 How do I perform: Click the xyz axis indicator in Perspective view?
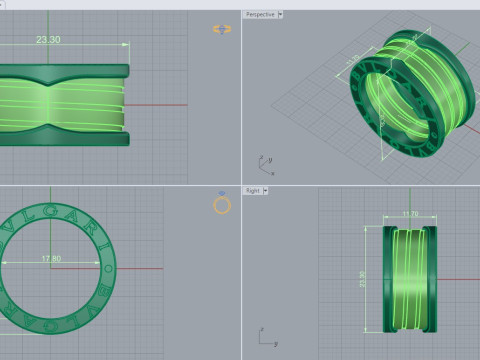[x=266, y=165]
